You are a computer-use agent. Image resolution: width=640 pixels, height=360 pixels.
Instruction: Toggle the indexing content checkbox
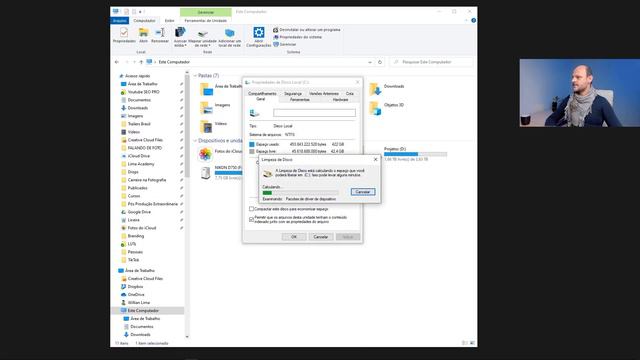(x=251, y=220)
